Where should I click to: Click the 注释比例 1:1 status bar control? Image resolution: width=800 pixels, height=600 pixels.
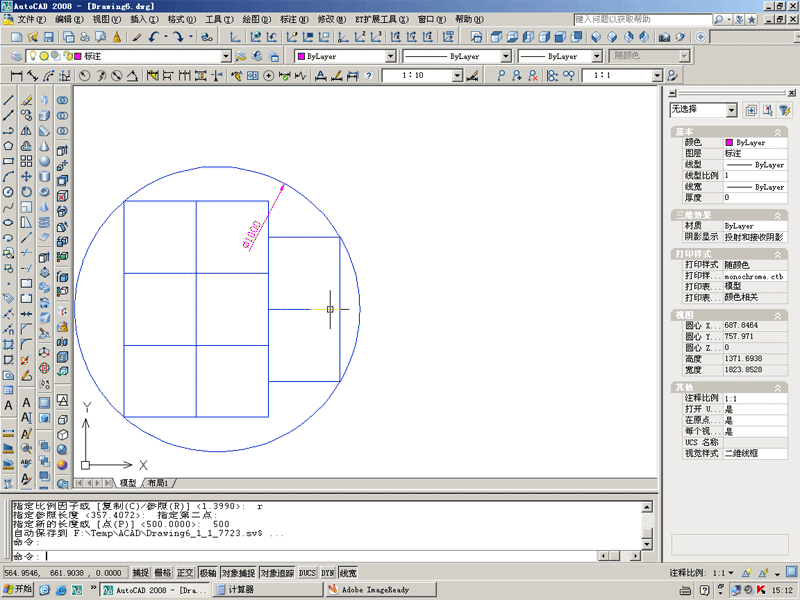[702, 573]
